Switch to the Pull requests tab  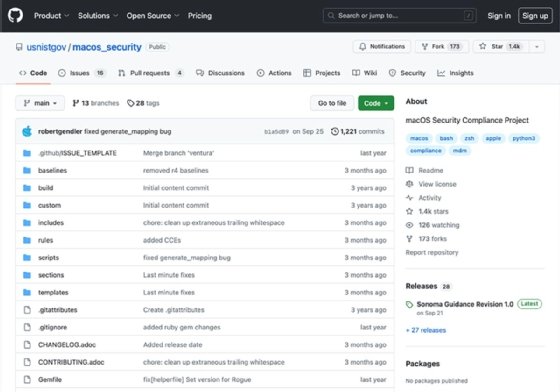click(150, 73)
